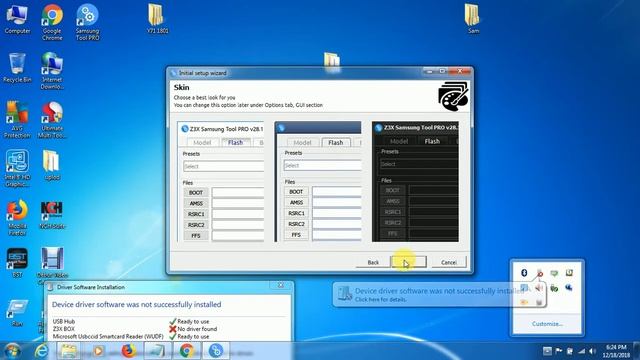The image size is (640, 360).
Task: Select the Run desktop shortcut
Action: [17, 313]
